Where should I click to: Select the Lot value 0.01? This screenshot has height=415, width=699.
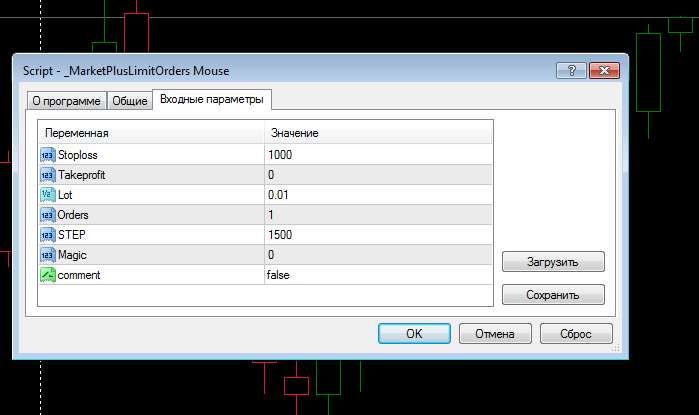[x=278, y=195]
